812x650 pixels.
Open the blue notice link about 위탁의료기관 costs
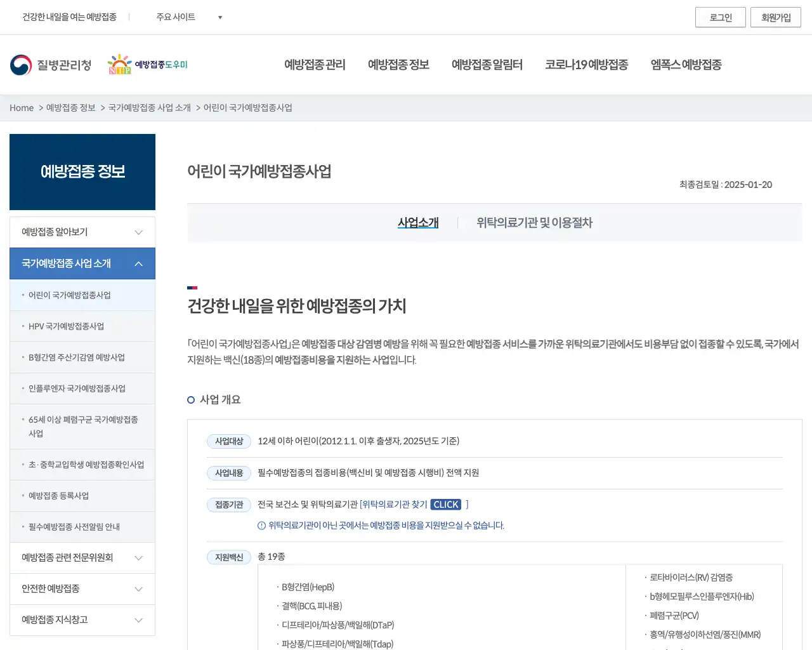point(386,526)
